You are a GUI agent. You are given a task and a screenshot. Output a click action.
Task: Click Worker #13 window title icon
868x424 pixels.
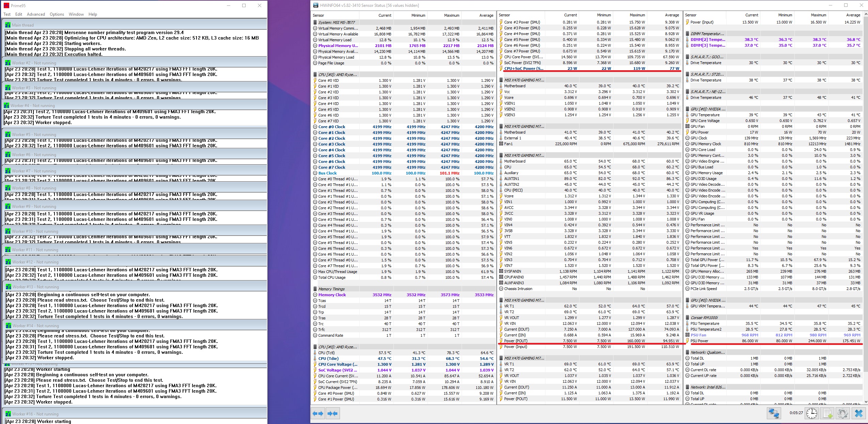9,287
